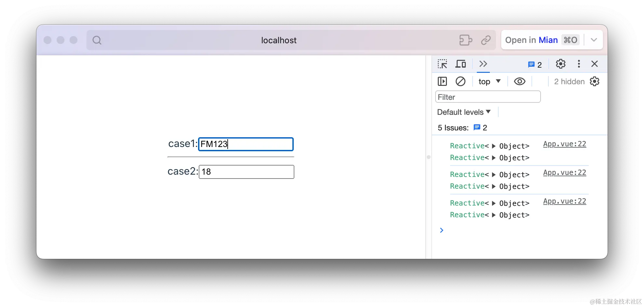
Task: Open the Default levels dropdown
Action: coord(464,112)
